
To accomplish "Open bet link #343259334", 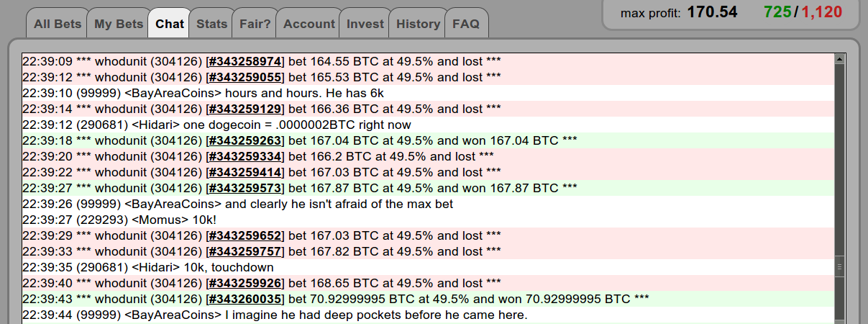I will coord(245,156).
